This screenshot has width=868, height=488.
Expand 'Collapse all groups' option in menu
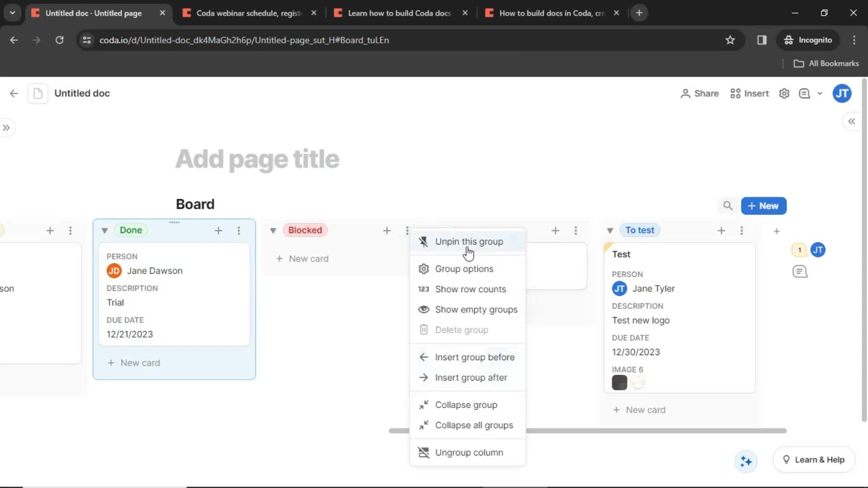point(474,425)
